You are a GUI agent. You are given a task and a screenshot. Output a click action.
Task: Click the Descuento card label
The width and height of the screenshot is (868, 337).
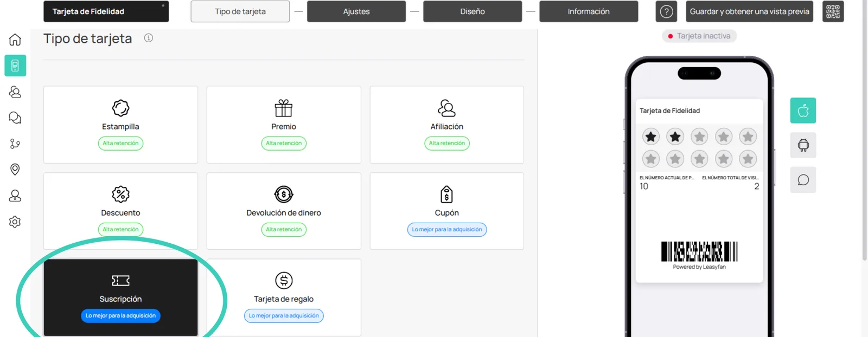pos(120,212)
